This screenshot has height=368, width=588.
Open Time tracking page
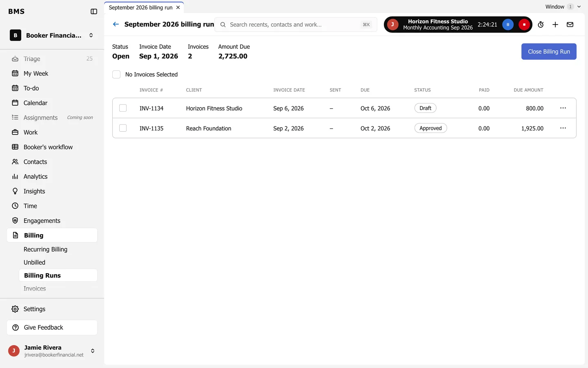(52, 206)
